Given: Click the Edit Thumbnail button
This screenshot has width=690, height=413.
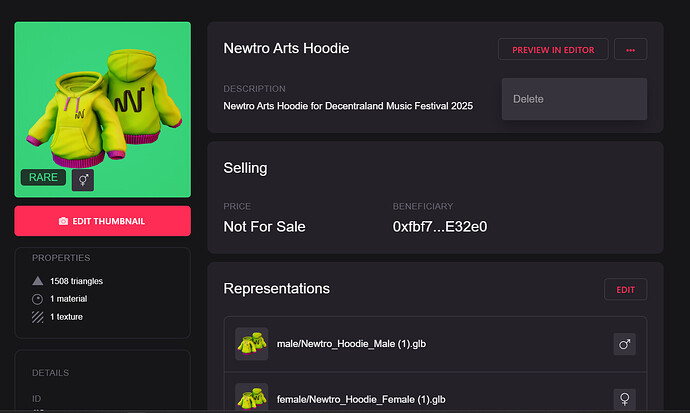Looking at the screenshot, I should (102, 221).
